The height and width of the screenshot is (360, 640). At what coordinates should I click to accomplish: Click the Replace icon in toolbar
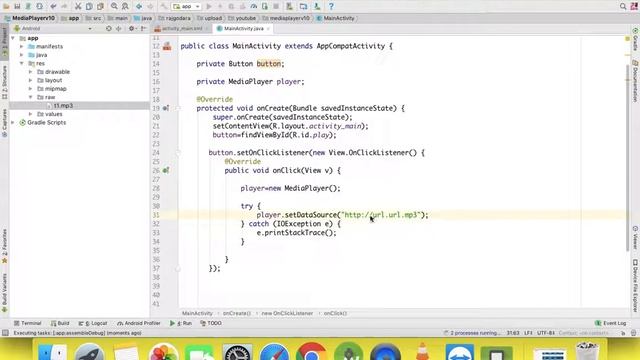pos(125,7)
